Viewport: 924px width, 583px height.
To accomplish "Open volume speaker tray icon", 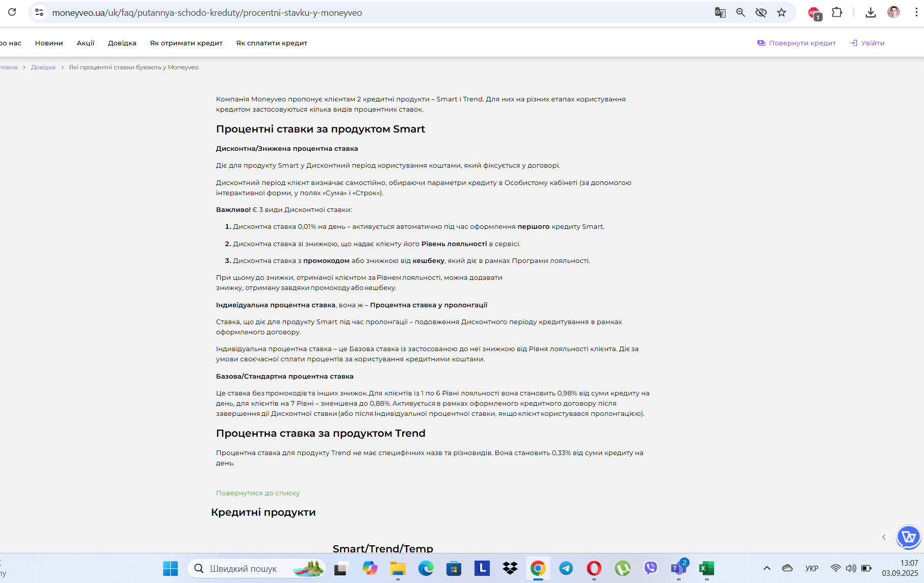I will [851, 568].
